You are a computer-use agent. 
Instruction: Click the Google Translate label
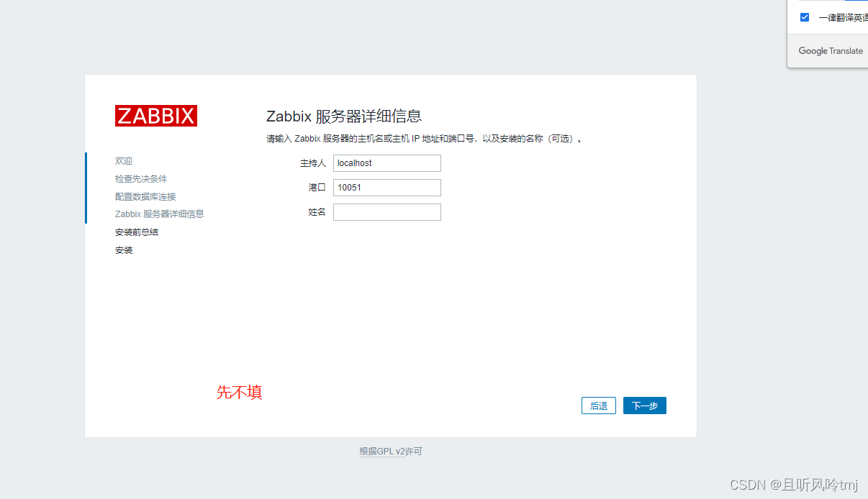[831, 51]
